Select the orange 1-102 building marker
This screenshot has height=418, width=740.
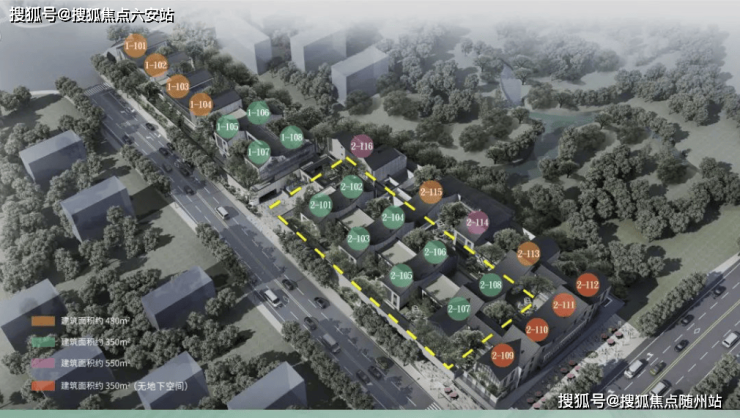tap(156, 65)
